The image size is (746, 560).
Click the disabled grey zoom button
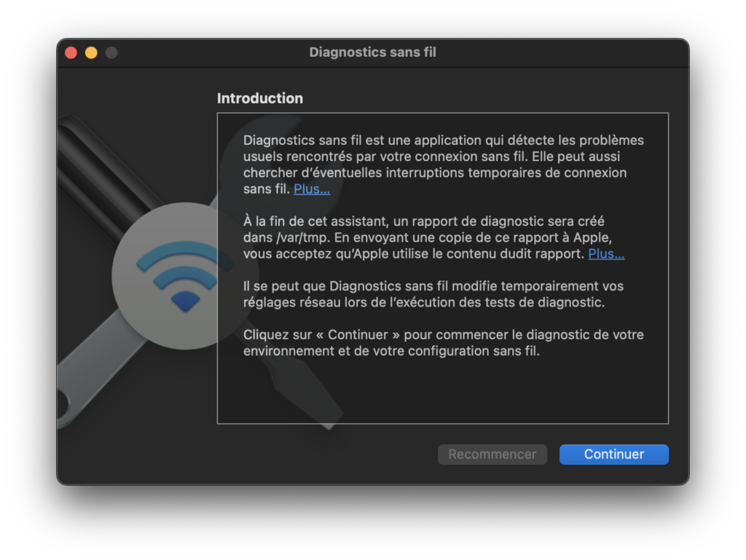click(111, 52)
